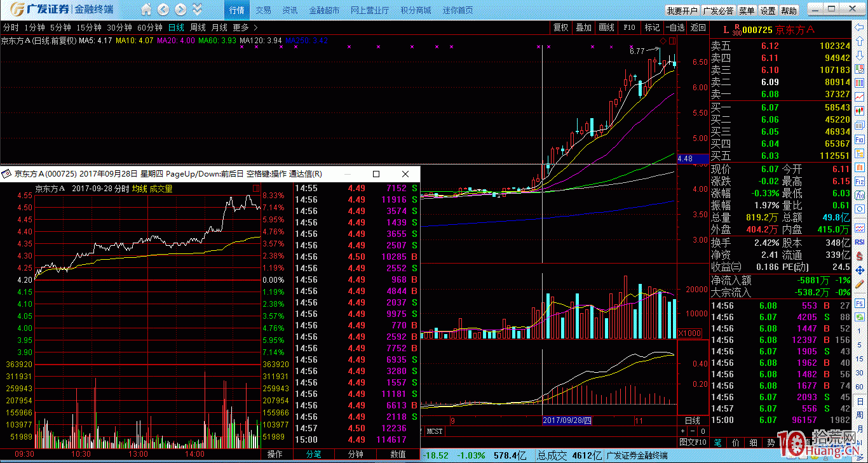This screenshot has height=463, width=868.
Task: Click the left arrow in right sidebar
Action: pyautogui.click(x=860, y=27)
